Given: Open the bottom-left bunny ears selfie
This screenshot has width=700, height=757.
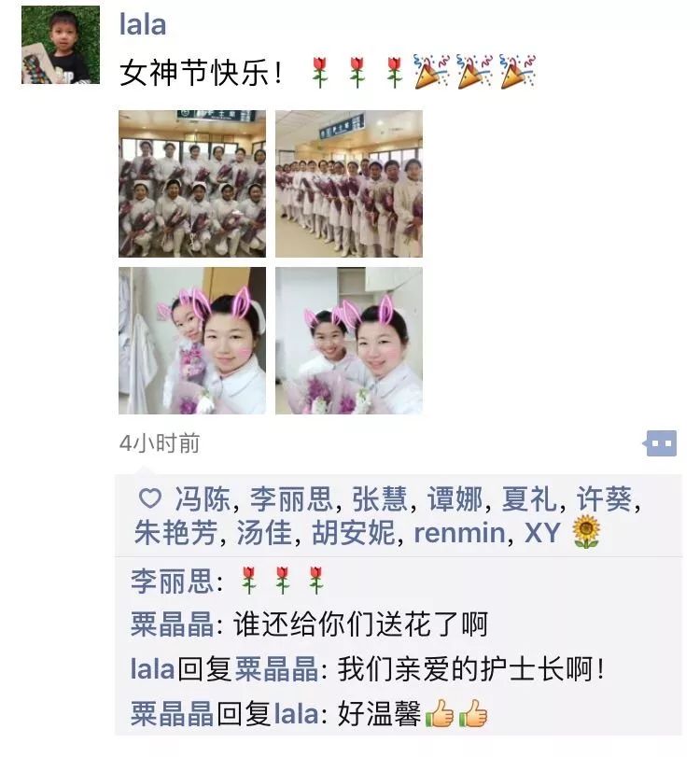Looking at the screenshot, I should (192, 341).
